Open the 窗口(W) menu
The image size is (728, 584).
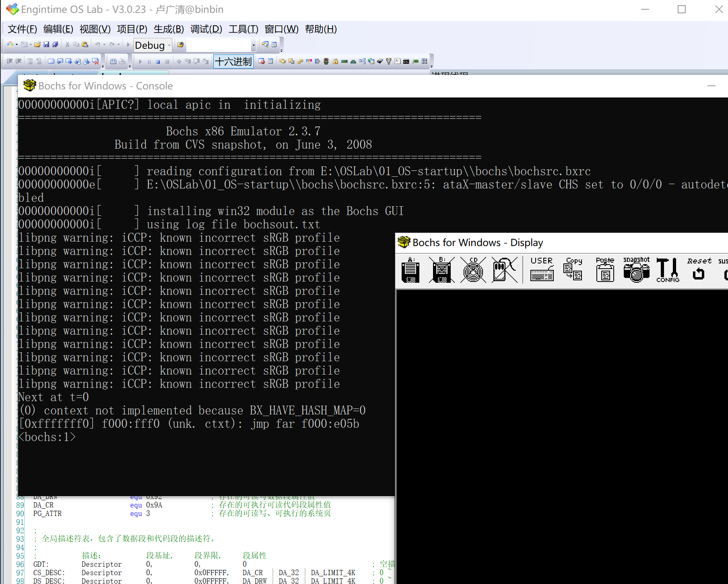(x=281, y=29)
